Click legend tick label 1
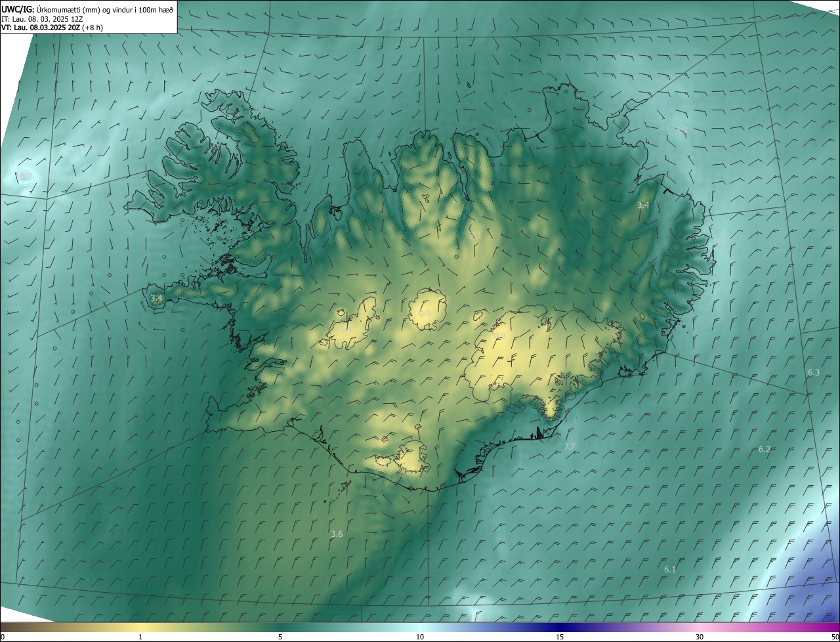 point(140,637)
